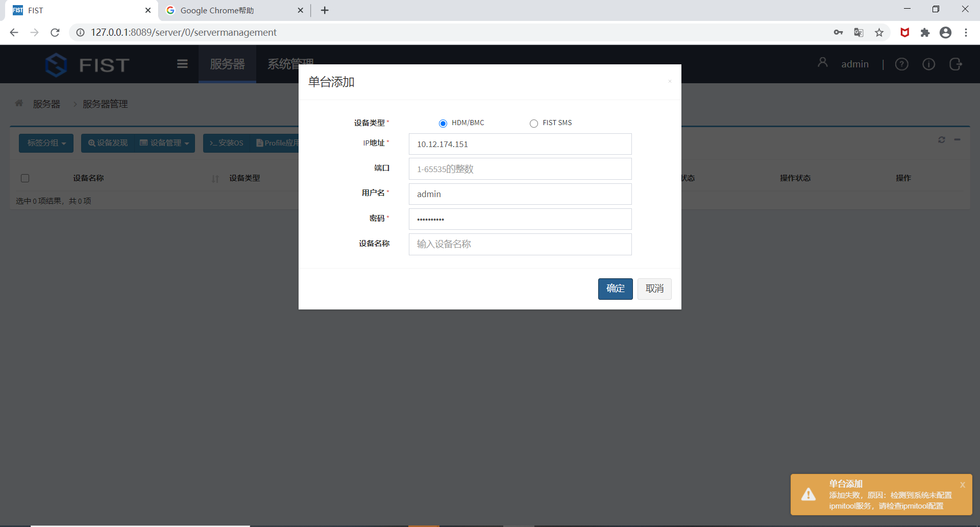Click the warning triangle icon in notification
This screenshot has height=527, width=980.
tap(808, 494)
